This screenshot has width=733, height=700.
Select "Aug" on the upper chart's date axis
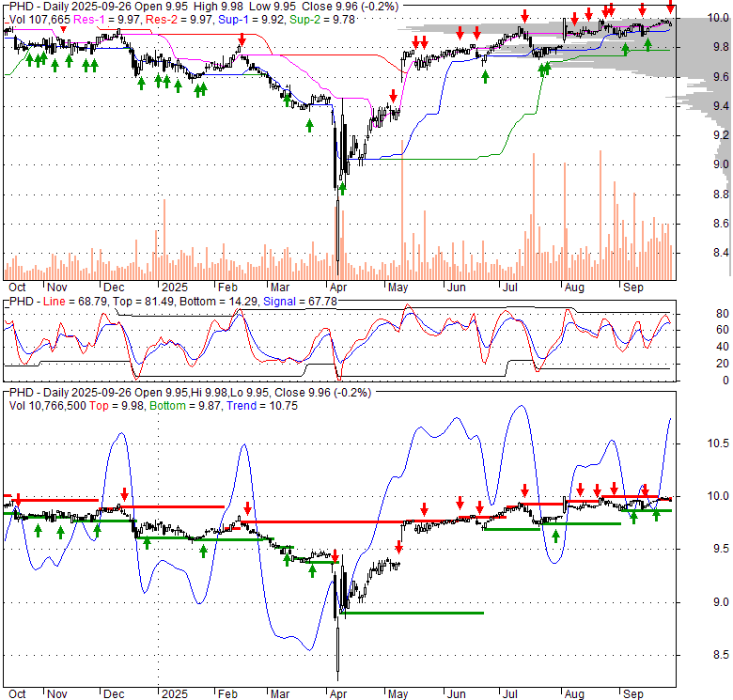point(574,288)
